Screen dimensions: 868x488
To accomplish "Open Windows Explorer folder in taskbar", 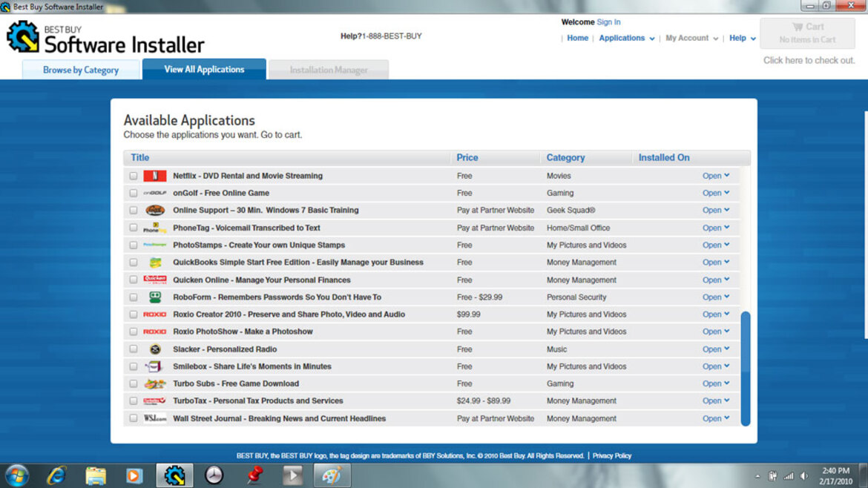I will coord(95,476).
